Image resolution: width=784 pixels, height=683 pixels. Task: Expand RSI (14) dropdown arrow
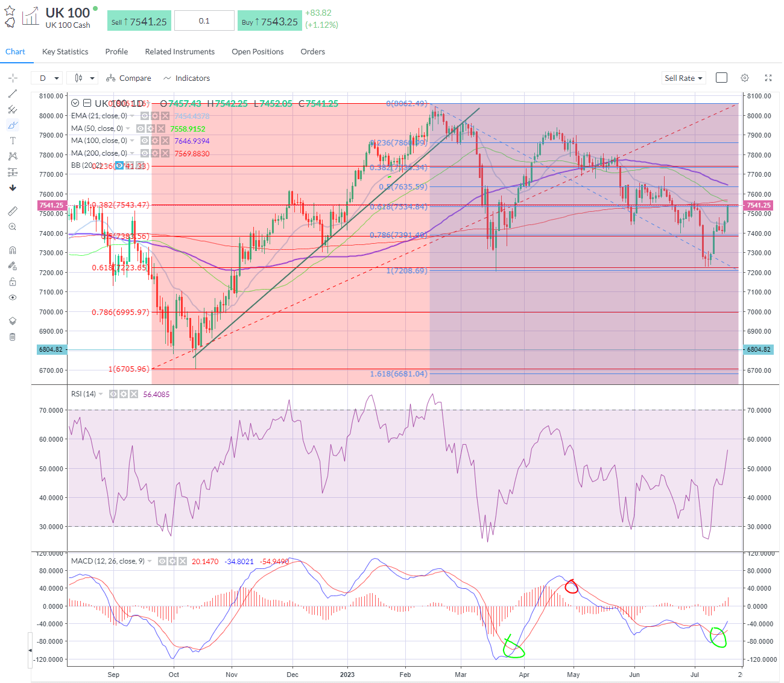(101, 394)
